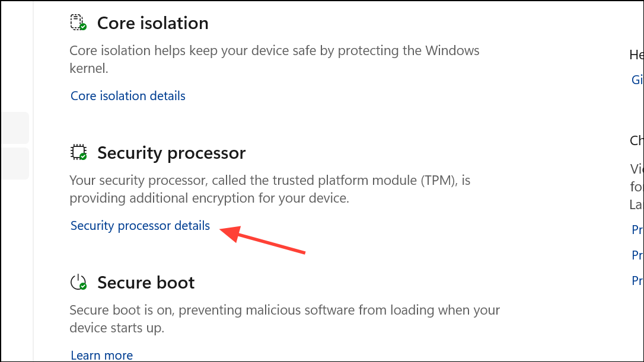Click Learn more under Secure boot
The width and height of the screenshot is (644, 362).
tap(101, 354)
